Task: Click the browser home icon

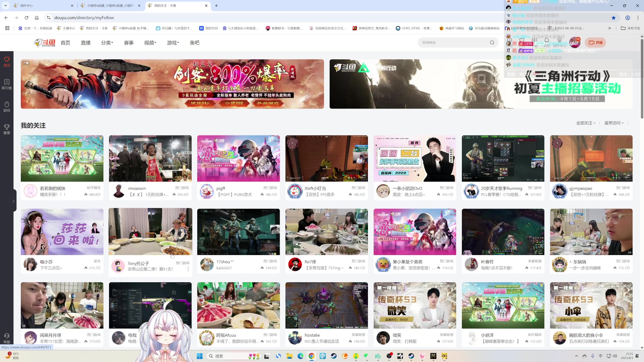Action: [x=37, y=18]
